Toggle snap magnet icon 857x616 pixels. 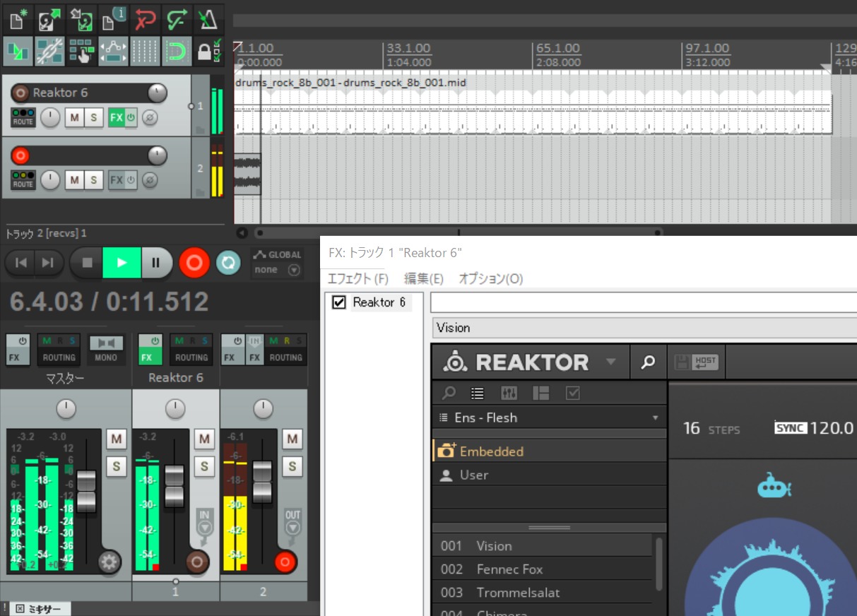pos(177,52)
